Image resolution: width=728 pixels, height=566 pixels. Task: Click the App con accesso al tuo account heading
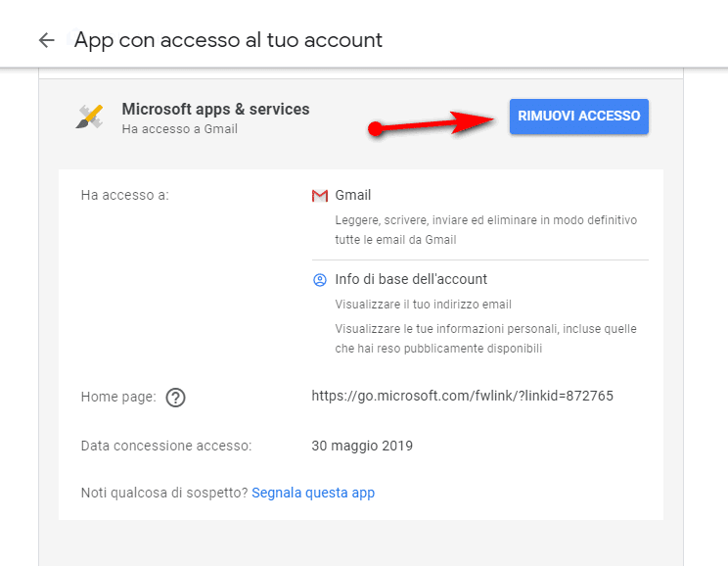pos(228,40)
